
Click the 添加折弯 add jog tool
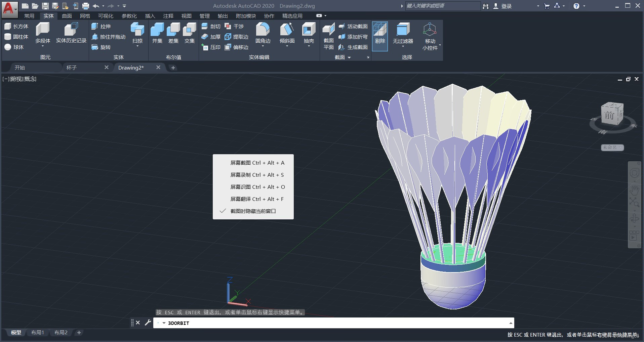coord(353,37)
